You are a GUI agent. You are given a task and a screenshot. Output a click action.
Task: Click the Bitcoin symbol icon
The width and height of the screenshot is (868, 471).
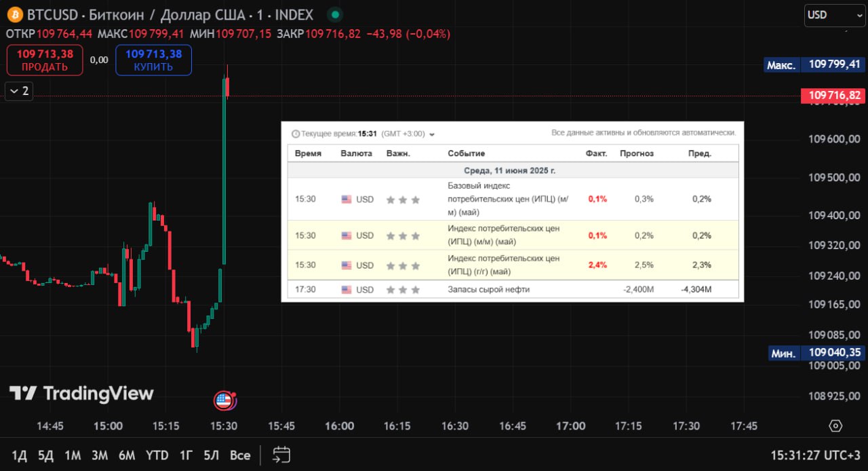14,14
